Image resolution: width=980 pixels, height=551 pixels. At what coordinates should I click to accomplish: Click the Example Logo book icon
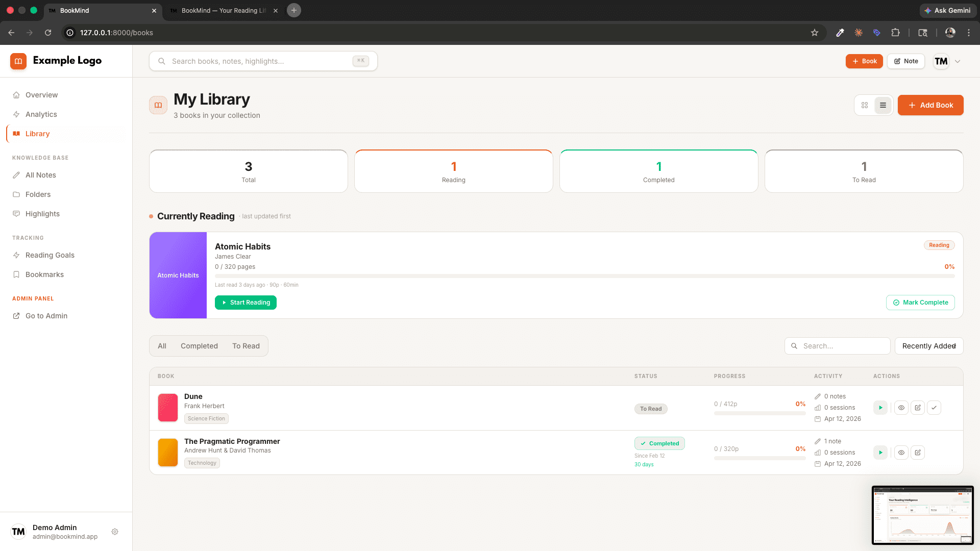[18, 61]
